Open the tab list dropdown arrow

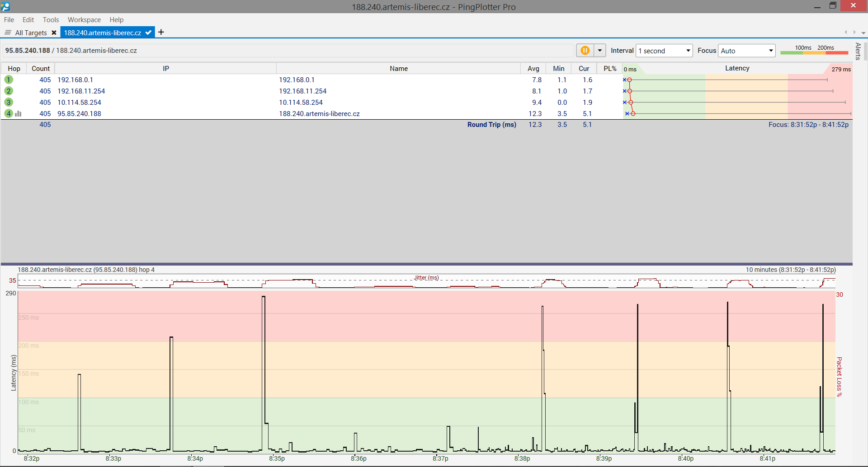[863, 33]
